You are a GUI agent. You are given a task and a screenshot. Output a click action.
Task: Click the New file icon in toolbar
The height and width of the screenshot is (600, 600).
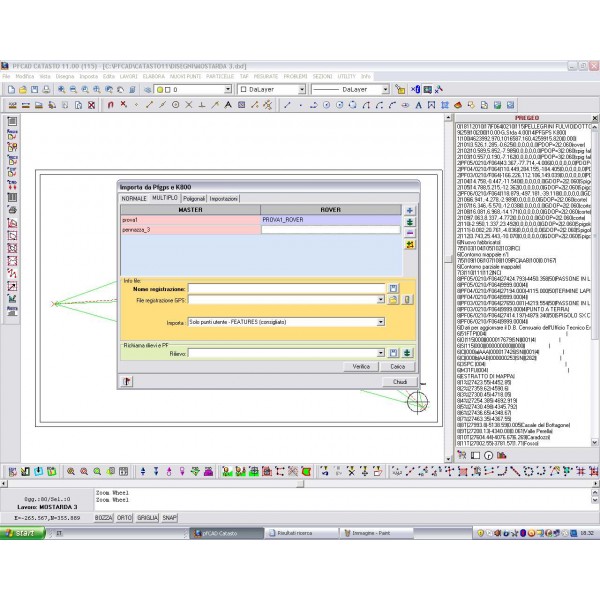pyautogui.click(x=8, y=89)
